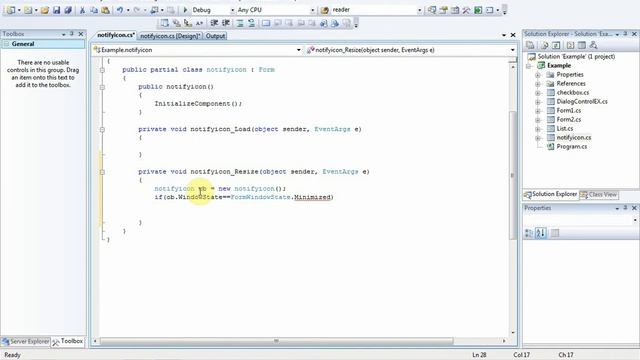Click the Navigate Backward icon
Viewport: 640px width, 360px height.
pyautogui.click(x=154, y=10)
